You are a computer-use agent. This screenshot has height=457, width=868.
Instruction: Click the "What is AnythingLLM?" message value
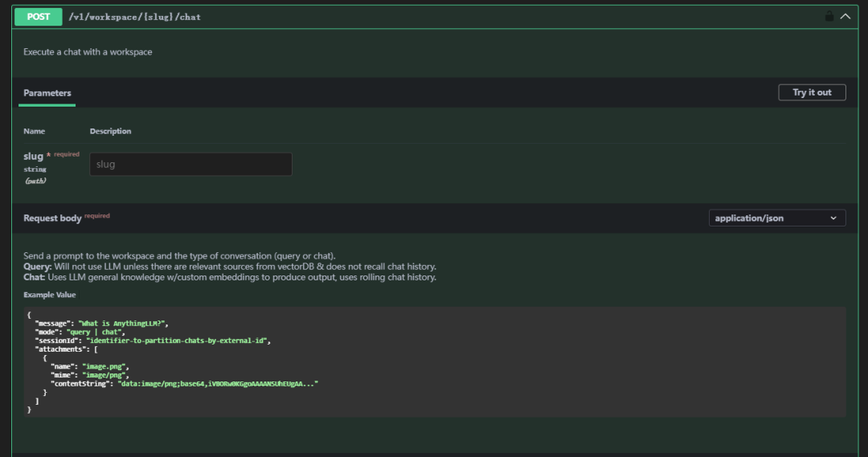point(124,323)
